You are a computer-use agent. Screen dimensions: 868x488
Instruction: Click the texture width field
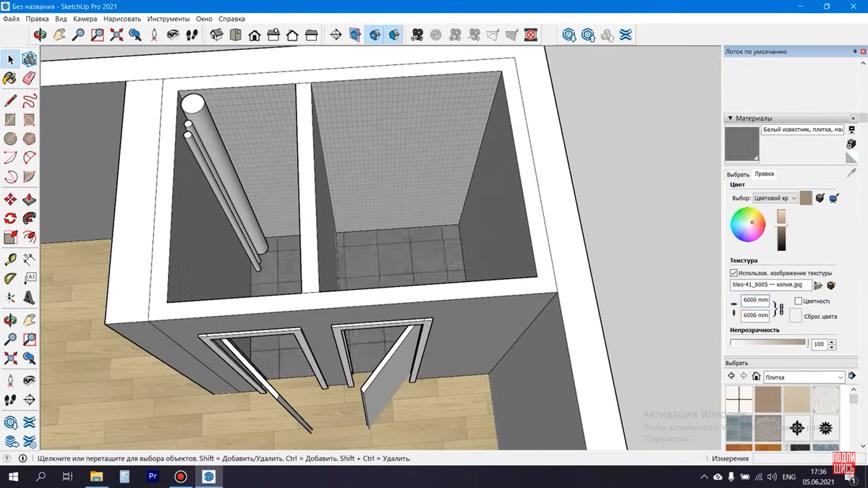pyautogui.click(x=755, y=300)
